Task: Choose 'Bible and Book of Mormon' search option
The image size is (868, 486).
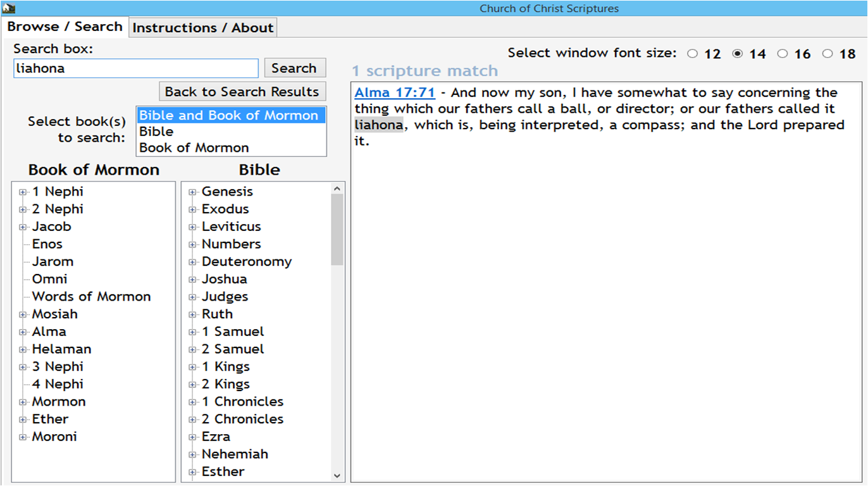Action: [231, 115]
